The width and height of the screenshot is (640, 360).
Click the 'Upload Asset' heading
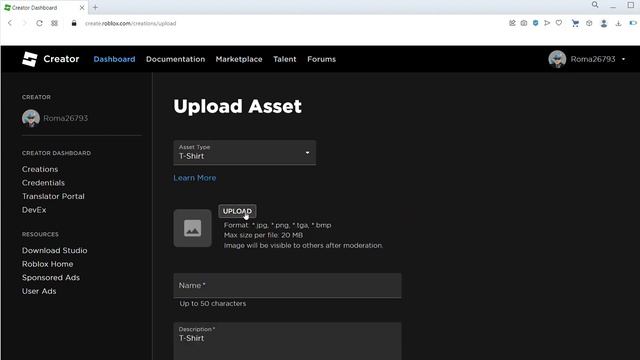[x=238, y=107]
